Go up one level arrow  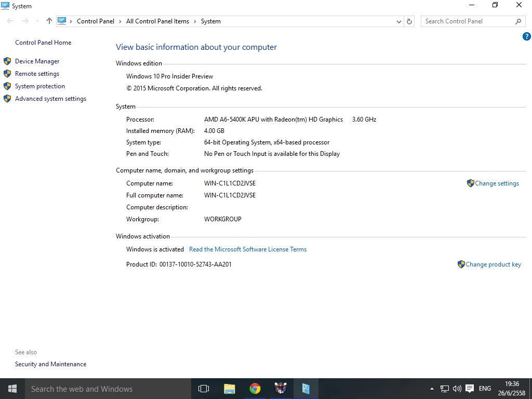click(49, 21)
